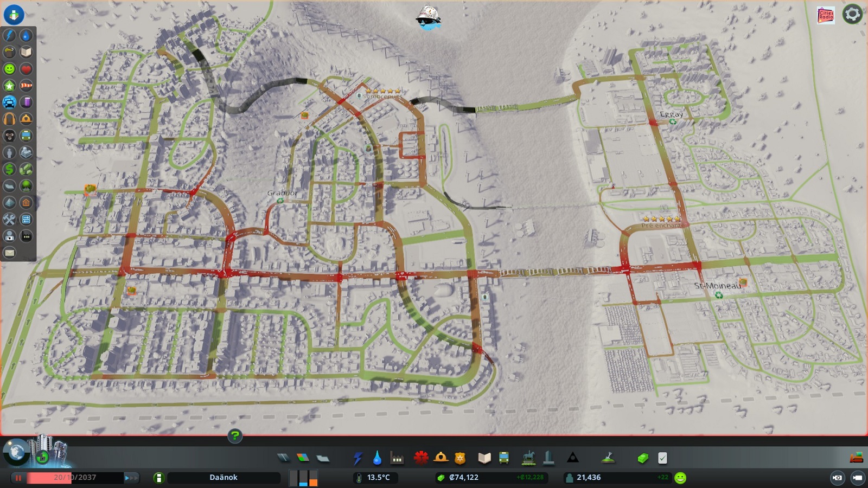Viewport: 868px width, 488px height.
Task: Open the Health info view heart icon
Action: click(26, 69)
